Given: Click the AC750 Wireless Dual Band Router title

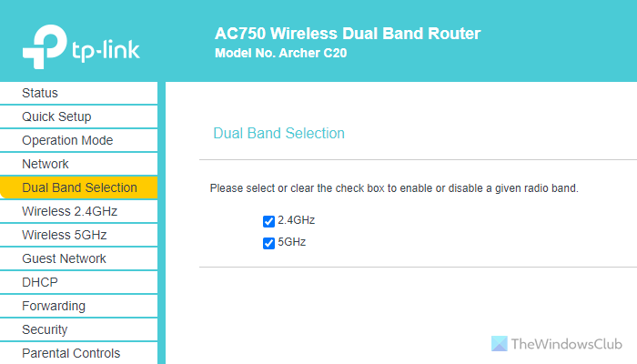Looking at the screenshot, I should point(347,34).
